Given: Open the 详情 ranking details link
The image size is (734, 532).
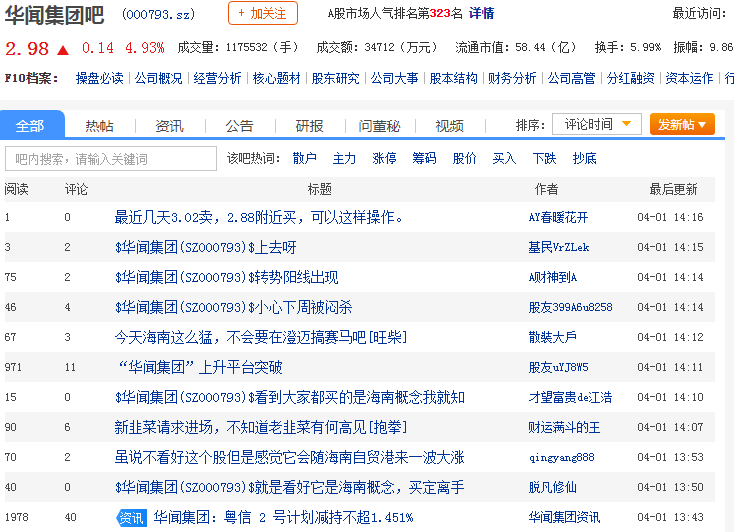Looking at the screenshot, I should tap(481, 13).
